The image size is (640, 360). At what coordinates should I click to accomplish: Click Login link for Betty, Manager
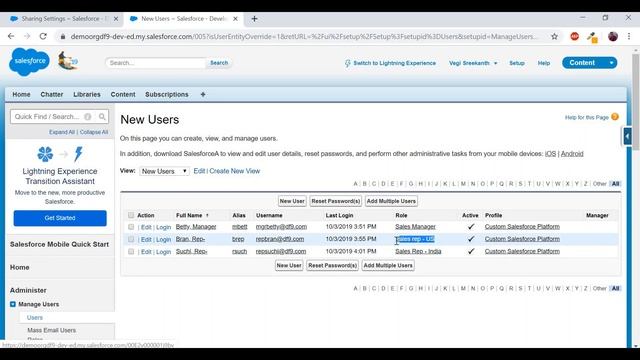click(163, 227)
